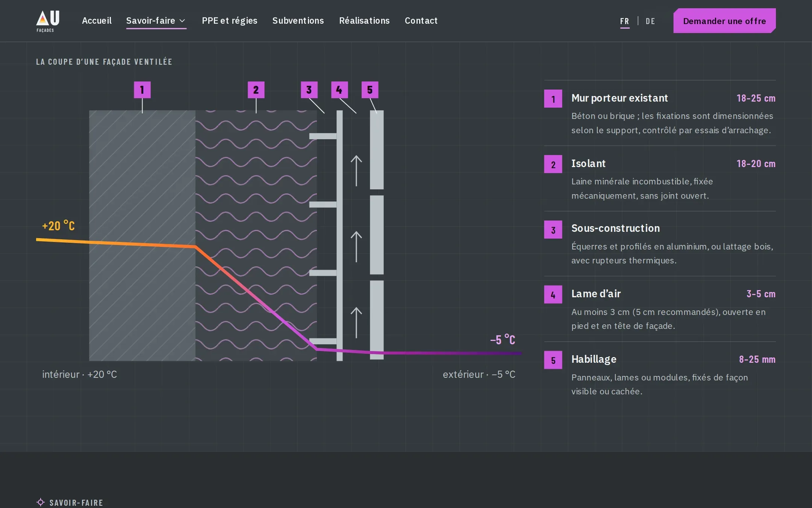Click the AU Façades logo
Viewport: 812px width, 508px height.
(48, 21)
